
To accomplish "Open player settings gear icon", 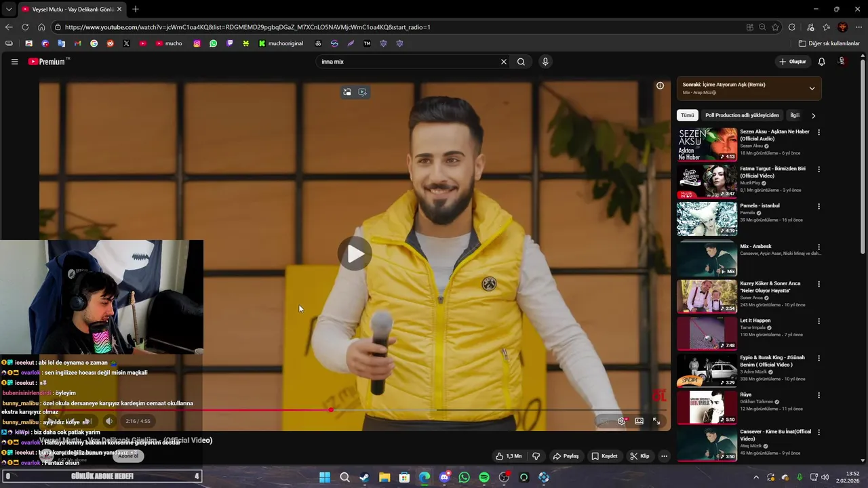I will [x=621, y=421].
